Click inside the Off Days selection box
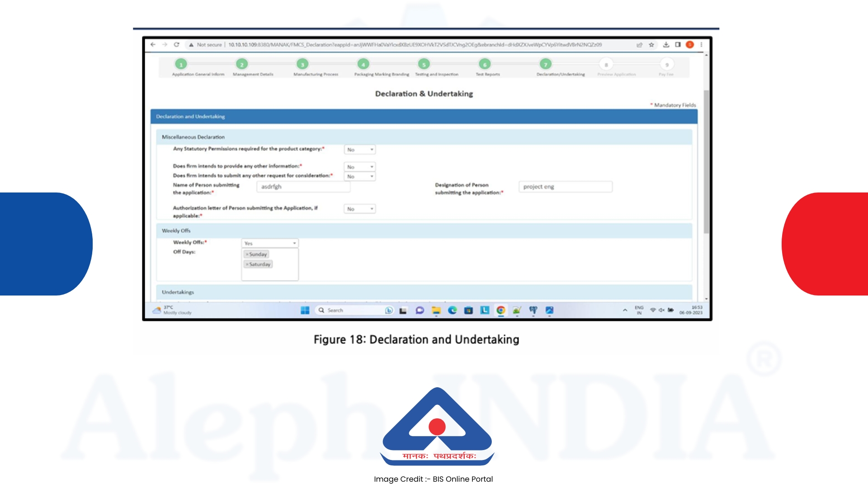Image resolution: width=868 pixels, height=488 pixels. 270,264
